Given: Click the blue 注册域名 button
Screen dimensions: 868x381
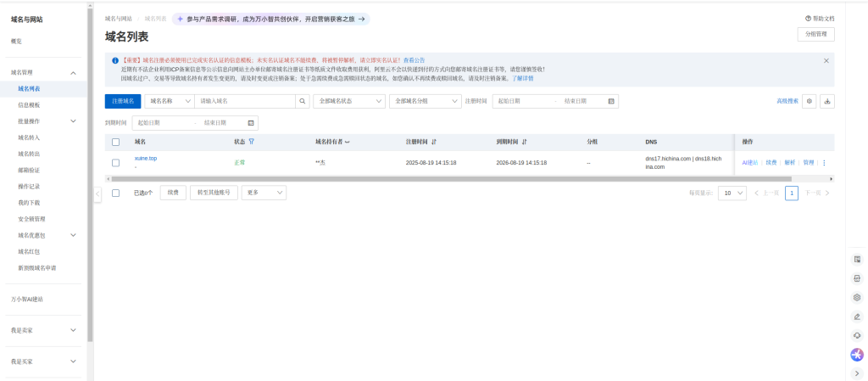Looking at the screenshot, I should click(x=123, y=101).
